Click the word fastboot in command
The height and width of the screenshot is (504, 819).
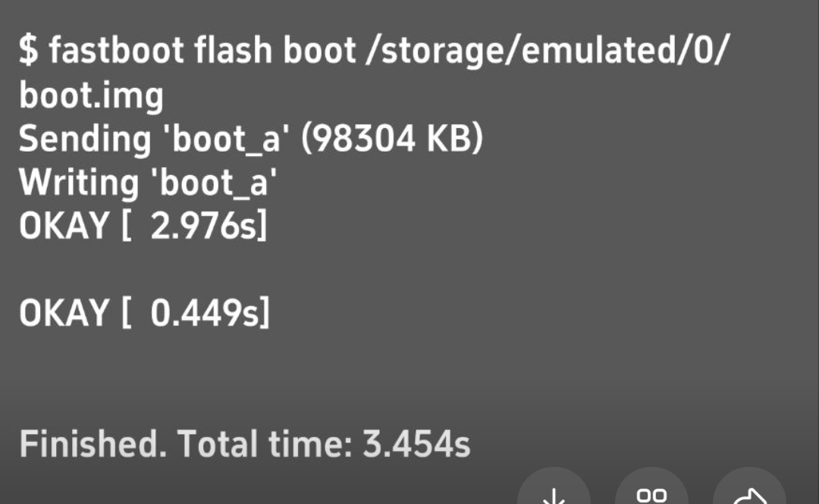116,52
